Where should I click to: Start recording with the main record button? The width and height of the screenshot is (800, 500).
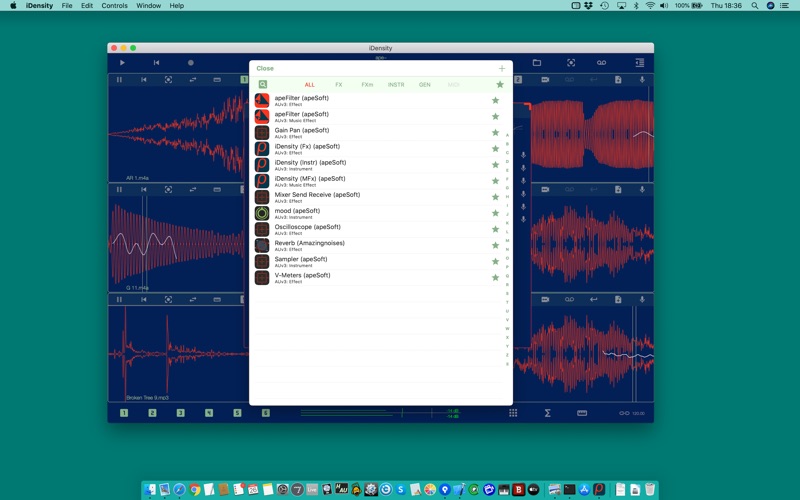coord(191,63)
